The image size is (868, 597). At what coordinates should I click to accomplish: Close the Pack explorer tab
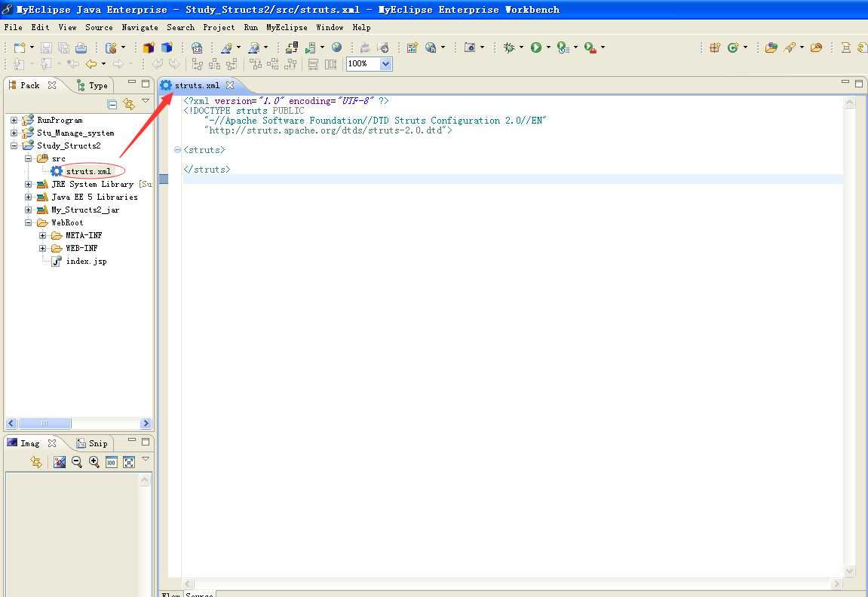point(52,85)
